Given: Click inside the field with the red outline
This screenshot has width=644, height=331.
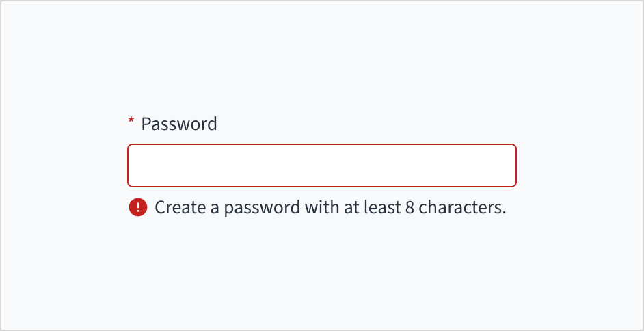Looking at the screenshot, I should (x=321, y=165).
